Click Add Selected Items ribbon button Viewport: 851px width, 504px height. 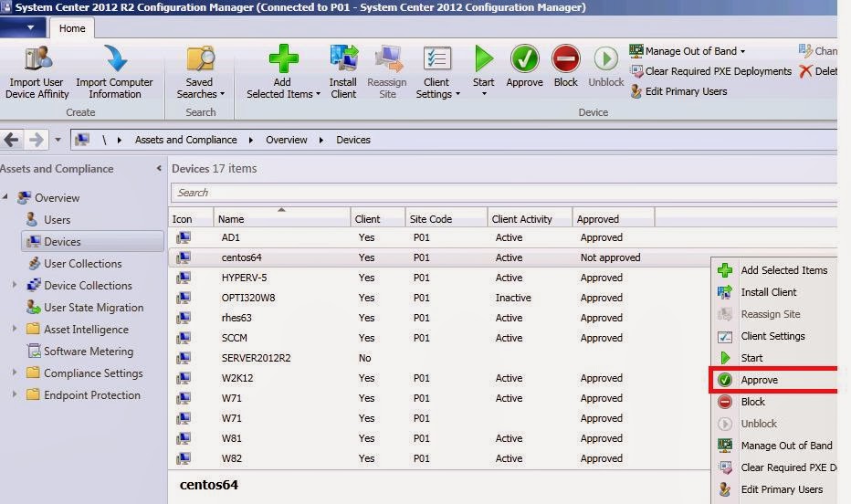(x=283, y=73)
